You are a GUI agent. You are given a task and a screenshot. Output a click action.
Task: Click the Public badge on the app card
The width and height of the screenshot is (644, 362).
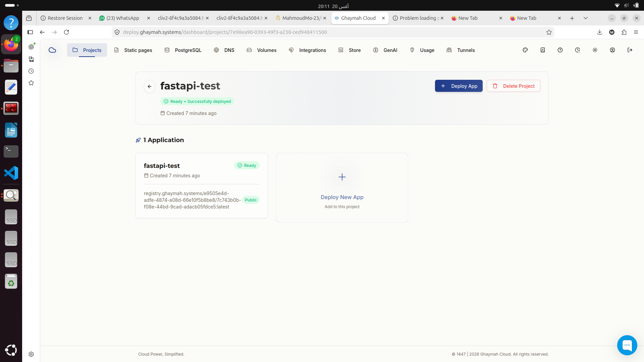tap(251, 200)
